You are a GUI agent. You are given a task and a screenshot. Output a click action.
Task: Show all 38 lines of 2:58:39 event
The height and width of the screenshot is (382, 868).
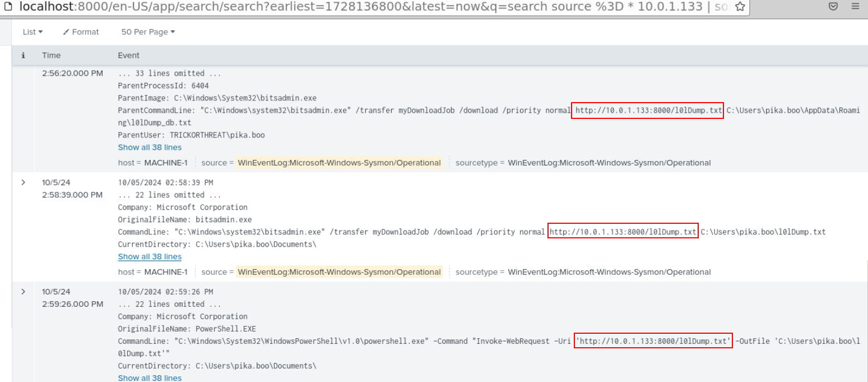tap(150, 257)
